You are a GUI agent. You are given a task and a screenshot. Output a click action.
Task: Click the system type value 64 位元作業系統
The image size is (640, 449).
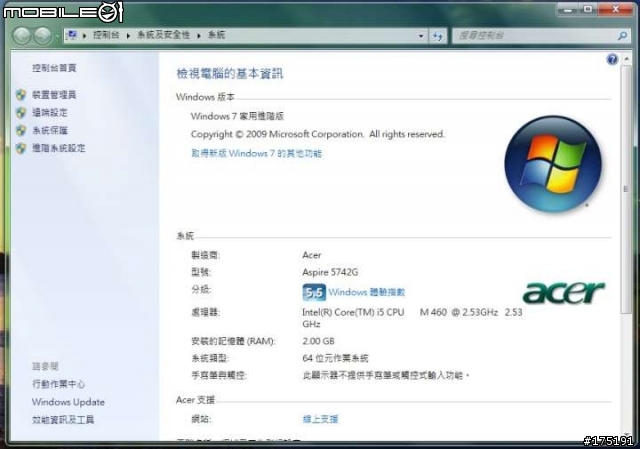click(x=335, y=358)
